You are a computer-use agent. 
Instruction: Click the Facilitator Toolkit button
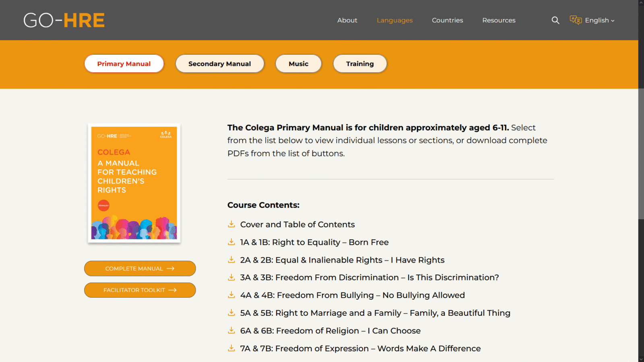[140, 290]
